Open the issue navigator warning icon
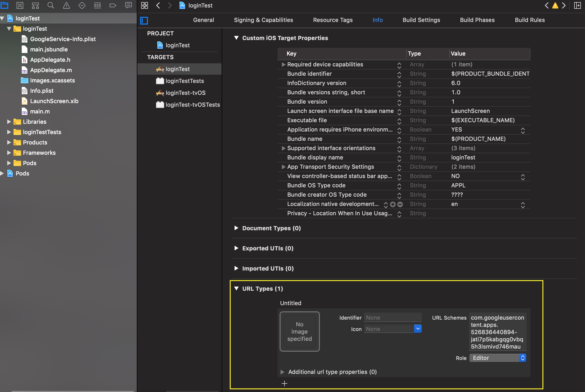Image resolution: width=585 pixels, height=392 pixels. pos(66,5)
